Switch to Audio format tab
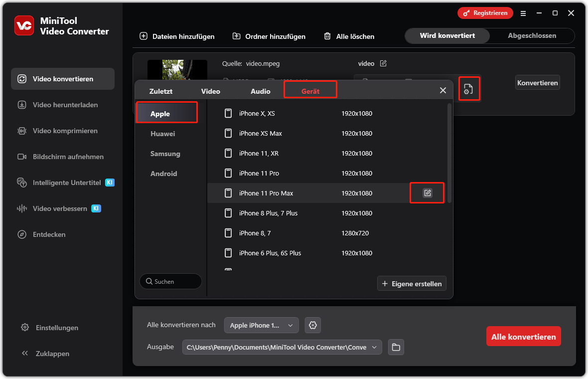The image size is (588, 379). pos(260,91)
